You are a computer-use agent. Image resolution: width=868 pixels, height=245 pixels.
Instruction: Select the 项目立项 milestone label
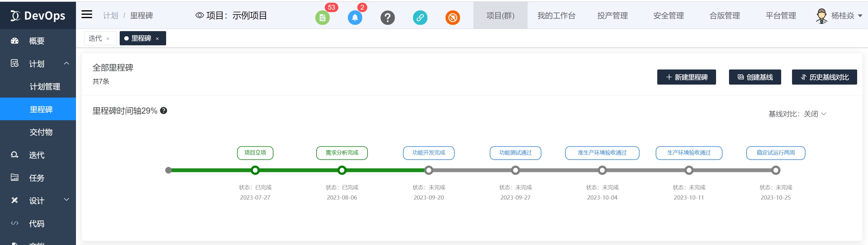[255, 153]
